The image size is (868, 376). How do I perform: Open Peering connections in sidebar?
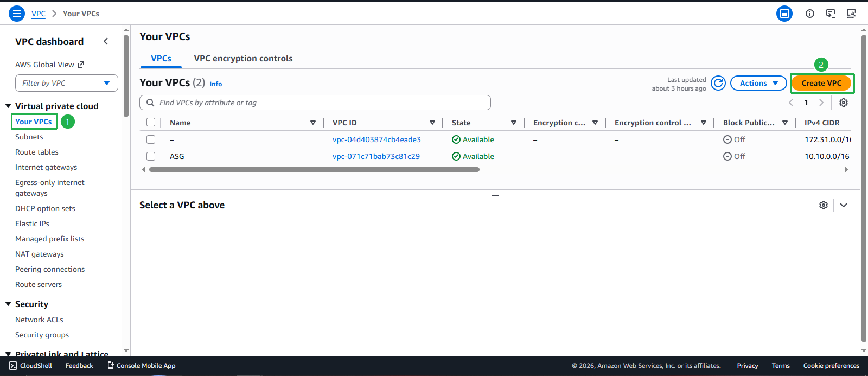tap(50, 269)
